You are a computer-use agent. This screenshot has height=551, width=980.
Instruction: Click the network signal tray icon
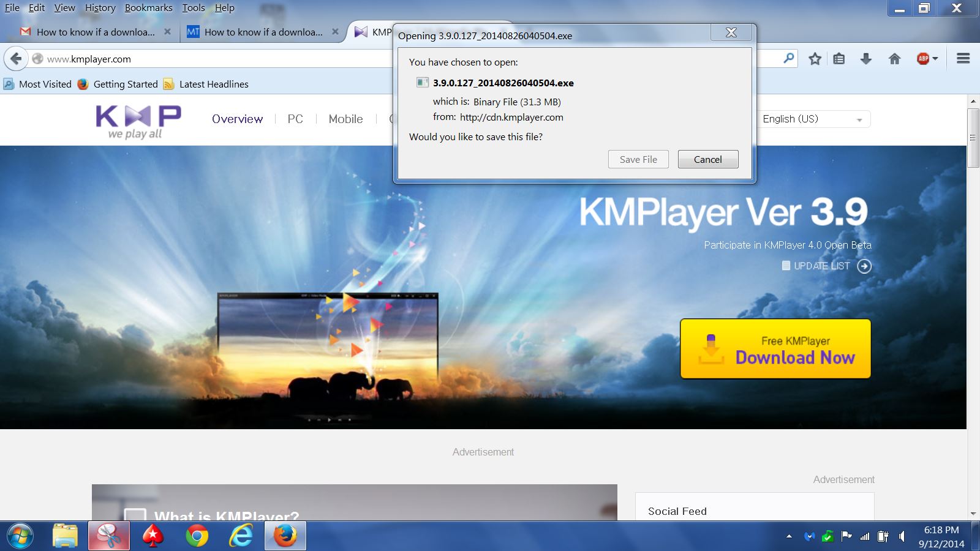pos(865,537)
